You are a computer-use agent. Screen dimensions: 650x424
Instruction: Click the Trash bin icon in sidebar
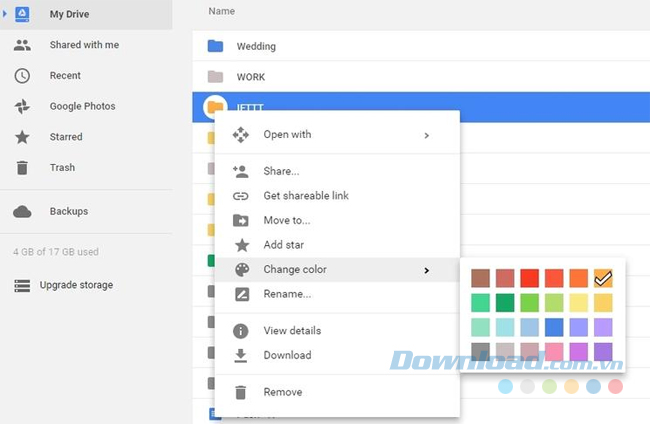[x=22, y=168]
